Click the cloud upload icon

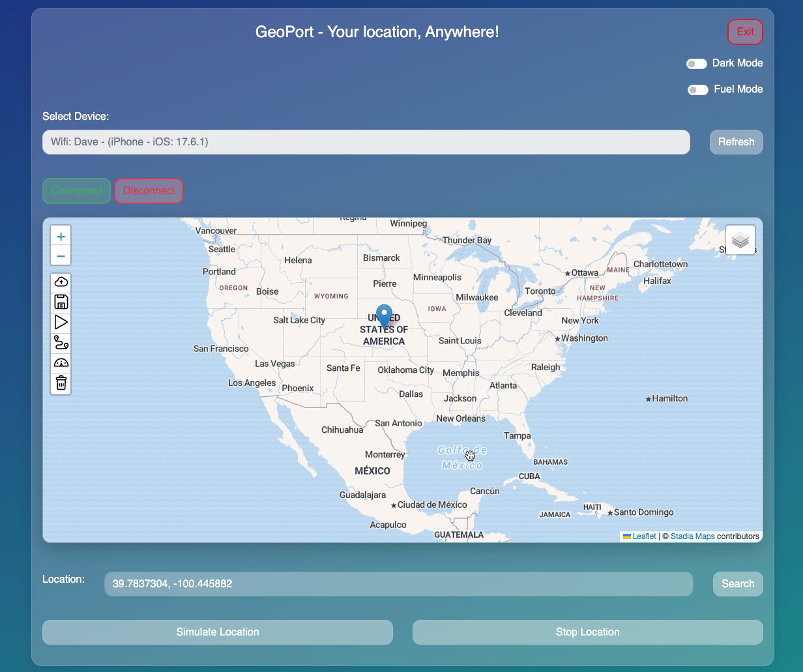point(61,282)
